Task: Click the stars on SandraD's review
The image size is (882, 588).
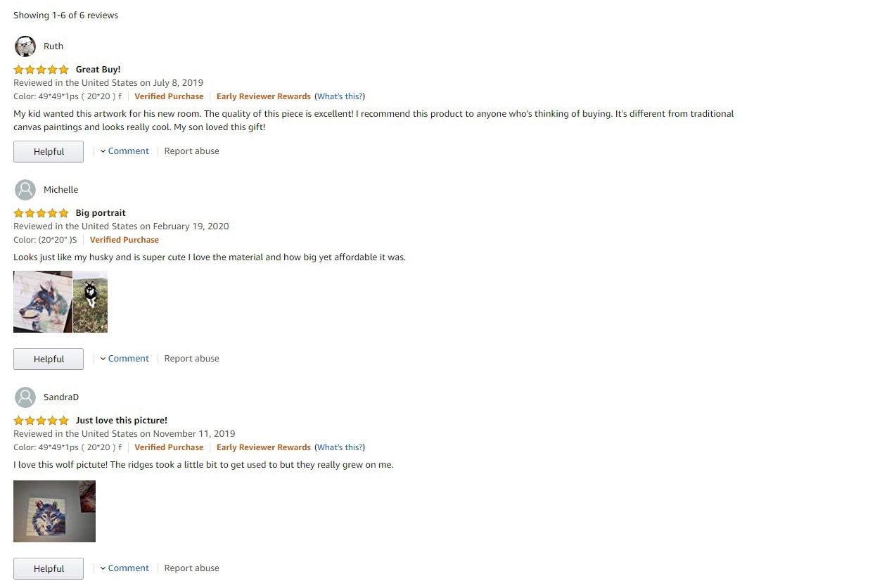Action: coord(41,421)
